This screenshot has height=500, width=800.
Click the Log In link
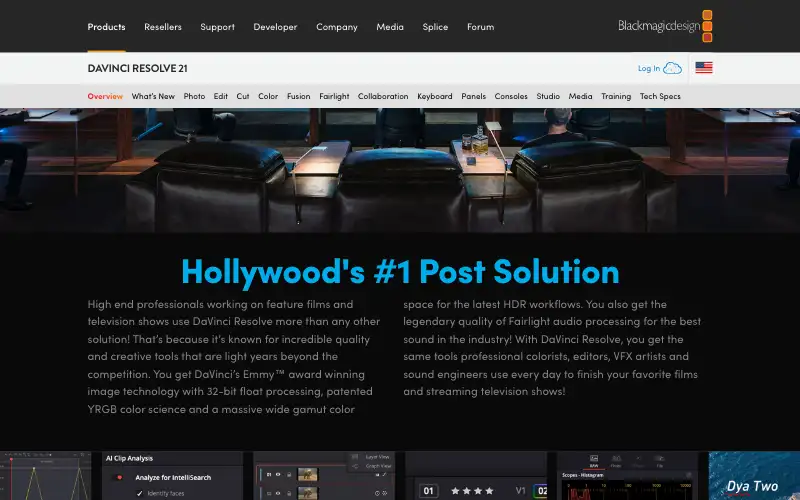click(648, 68)
